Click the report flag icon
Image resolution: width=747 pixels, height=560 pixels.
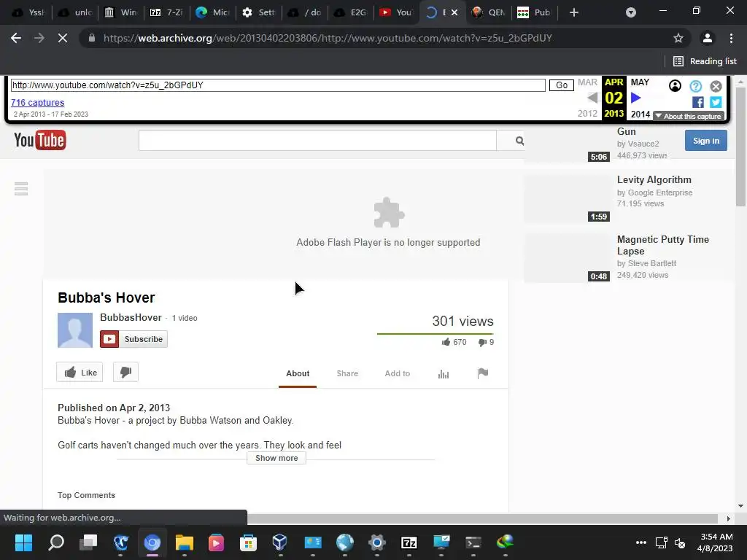point(483,373)
